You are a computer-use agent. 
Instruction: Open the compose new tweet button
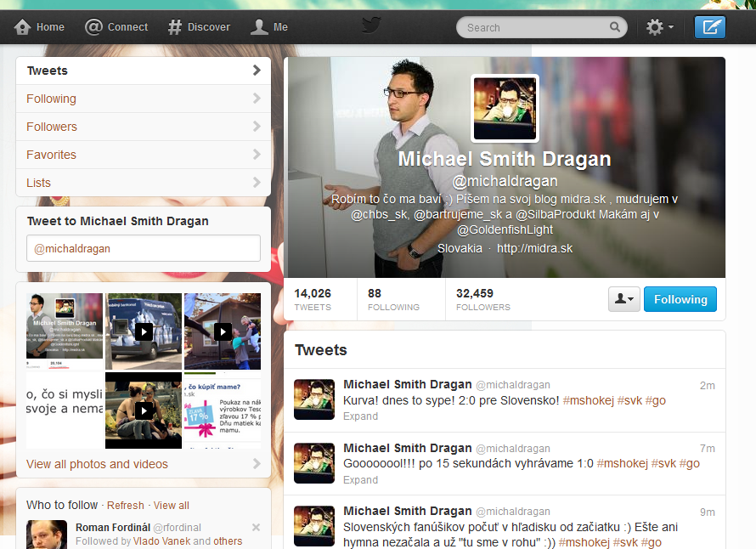point(710,27)
